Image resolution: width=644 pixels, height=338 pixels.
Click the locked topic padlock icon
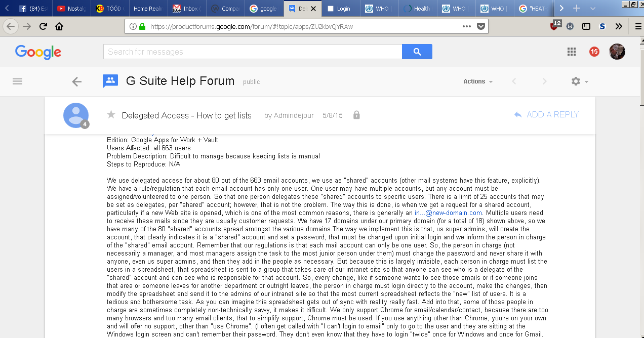(356, 115)
